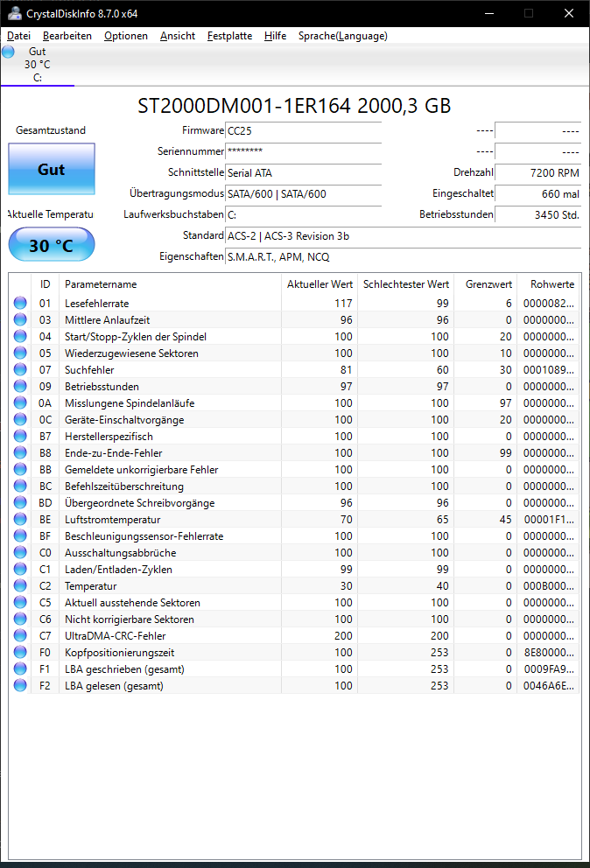Click status orb of Misslungene Spindelanläufe row

20,402
